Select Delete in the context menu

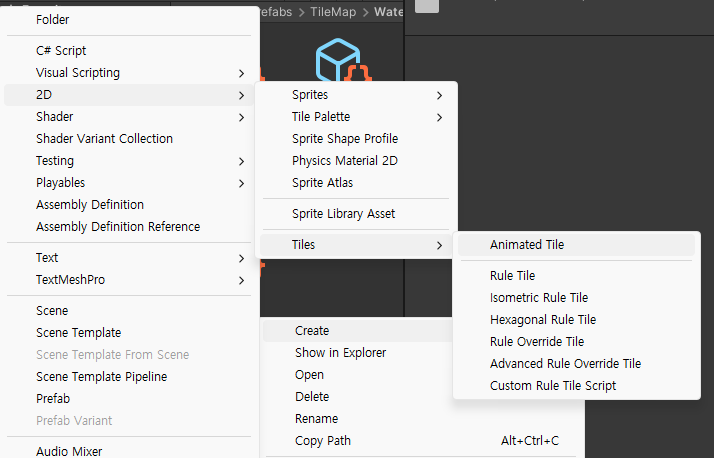coord(358,397)
